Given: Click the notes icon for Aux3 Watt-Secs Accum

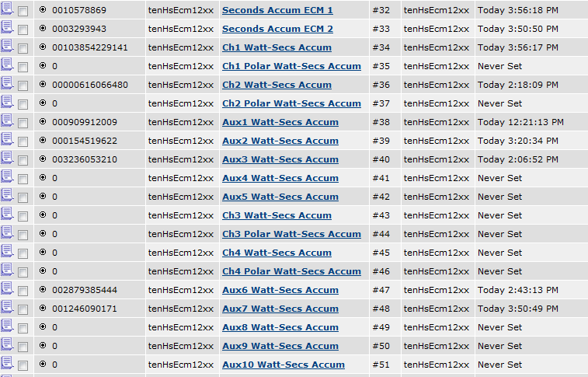Looking at the screenshot, I should click(x=7, y=159).
